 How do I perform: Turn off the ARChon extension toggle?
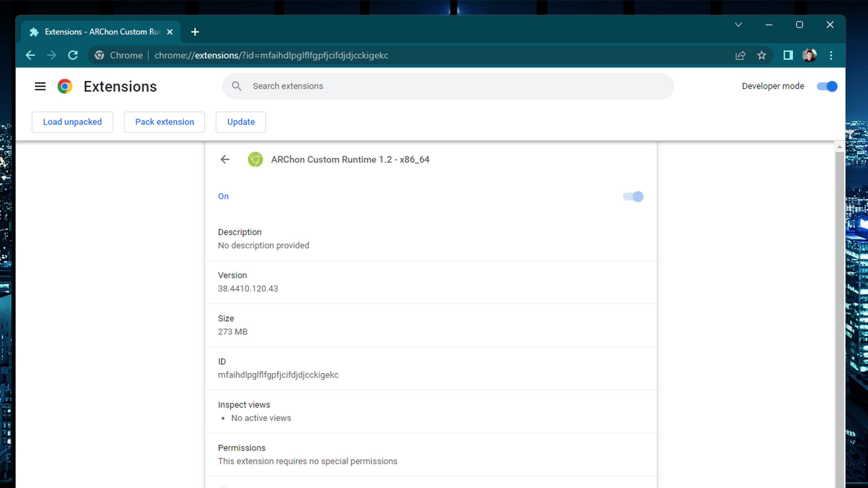pyautogui.click(x=633, y=197)
